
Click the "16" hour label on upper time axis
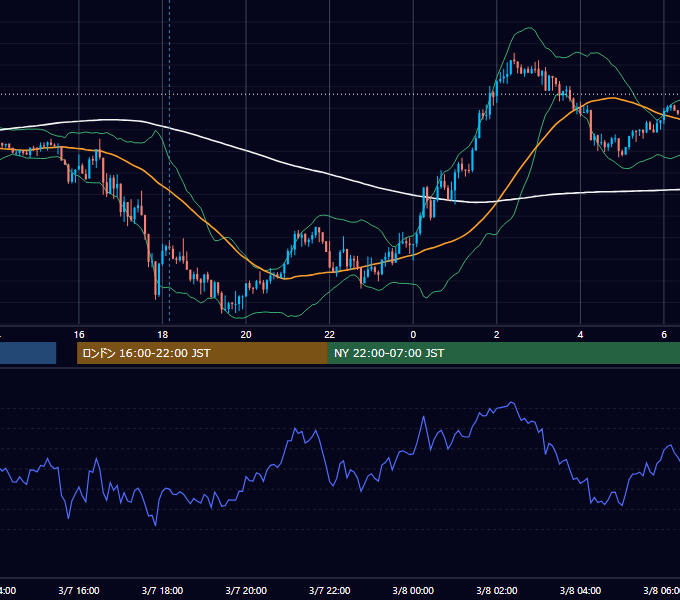pyautogui.click(x=79, y=335)
